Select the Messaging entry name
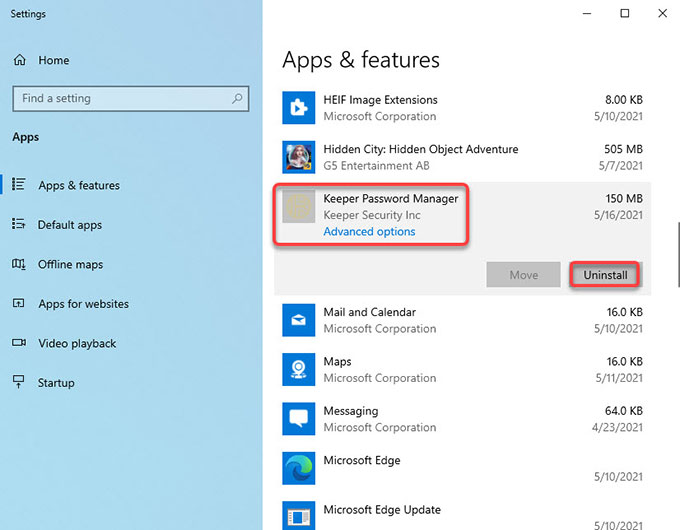Viewport: 680px width, 530px height. (351, 411)
